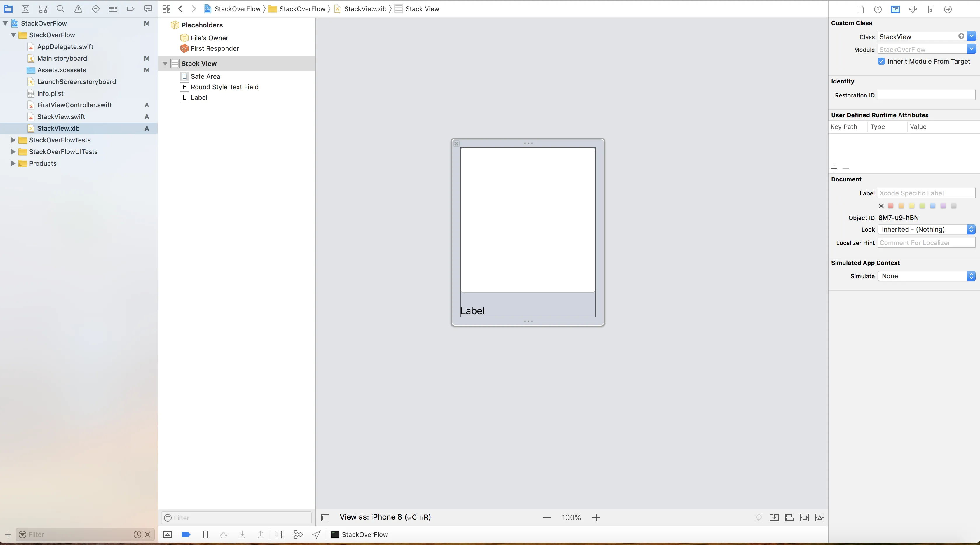The width and height of the screenshot is (980, 545).
Task: Expand the StackOverFlowTests folder
Action: (13, 140)
